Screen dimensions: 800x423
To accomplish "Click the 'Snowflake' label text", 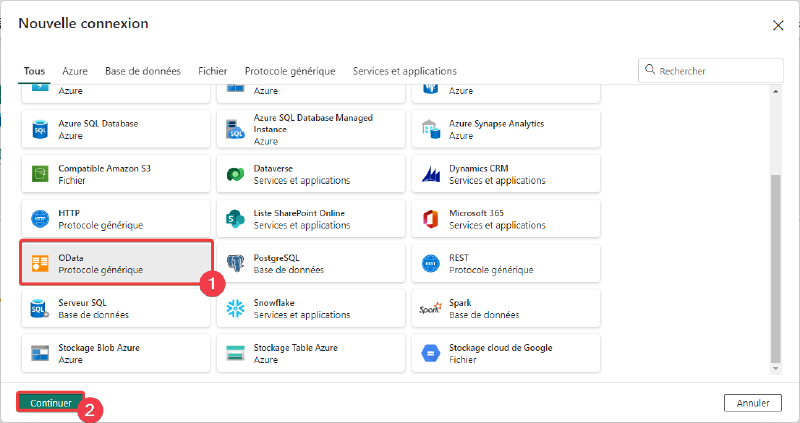I will pos(274,303).
